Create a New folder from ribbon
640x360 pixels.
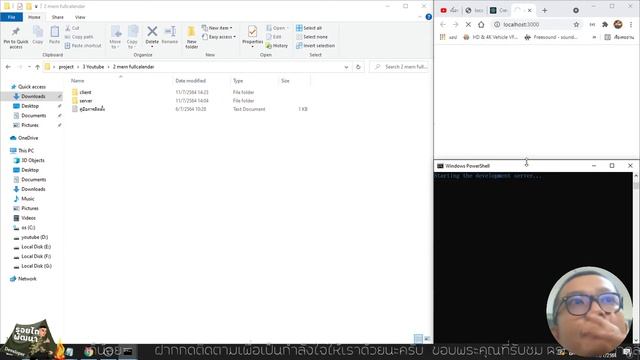point(191,37)
